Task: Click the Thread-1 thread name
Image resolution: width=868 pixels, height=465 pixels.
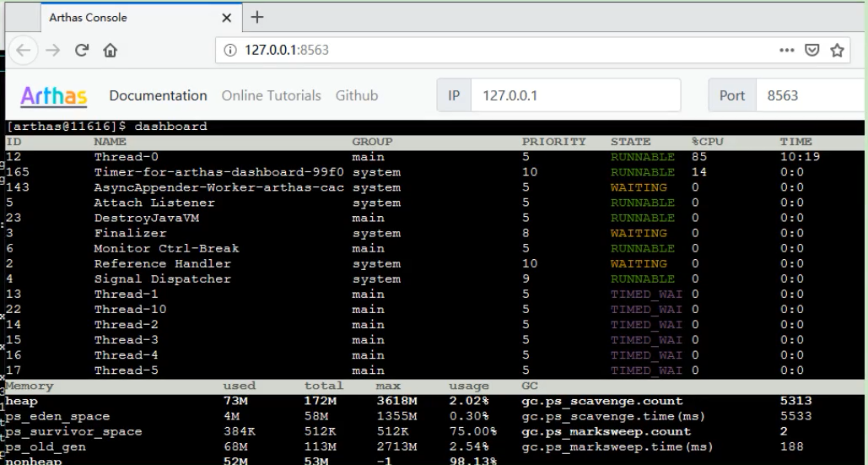Action: (x=127, y=294)
